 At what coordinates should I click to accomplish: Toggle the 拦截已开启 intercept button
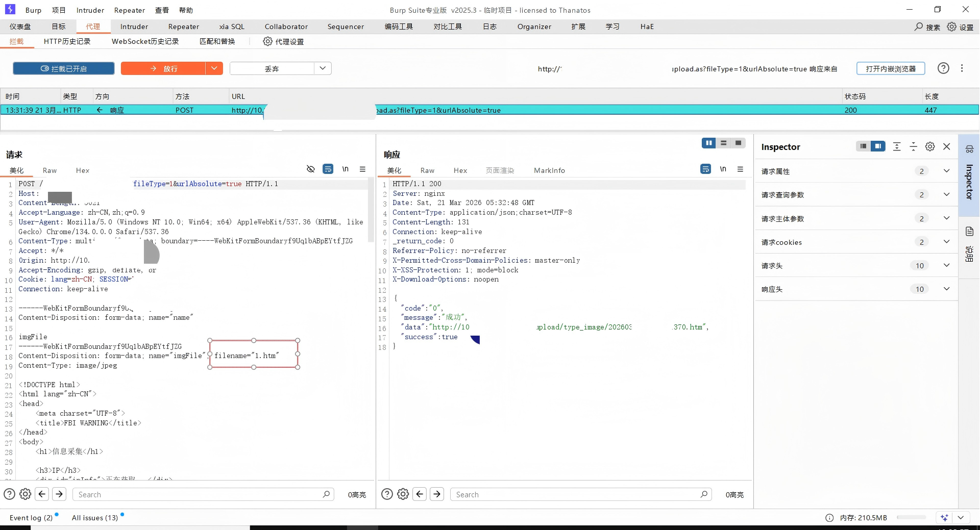pyautogui.click(x=64, y=68)
